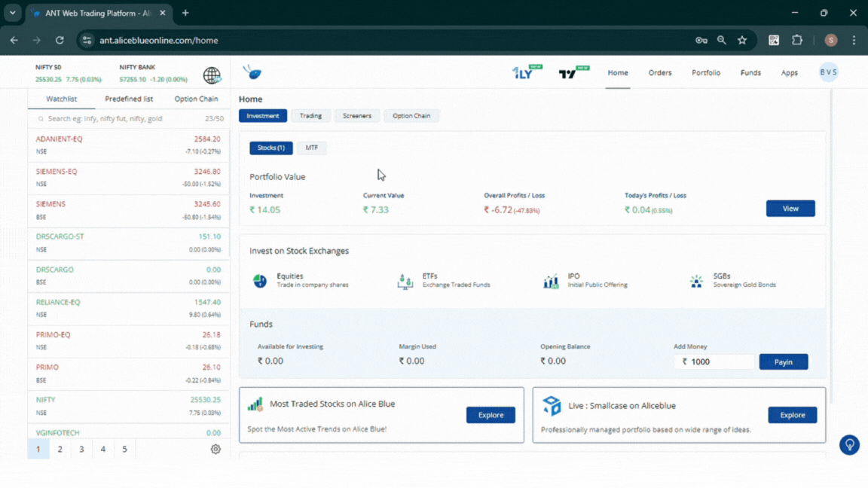The image size is (868, 488).
Task: Switch to watchlist page 5
Action: [x=124, y=450]
